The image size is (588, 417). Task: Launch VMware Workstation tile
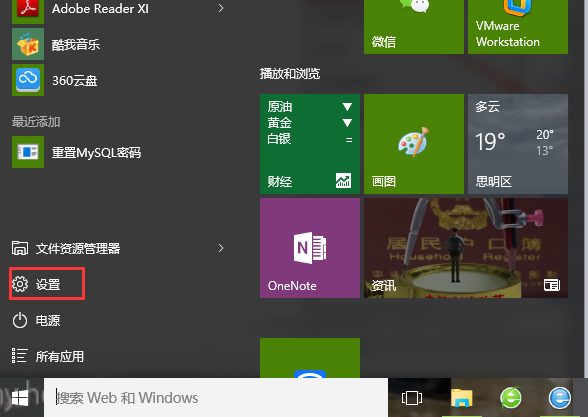(x=518, y=27)
